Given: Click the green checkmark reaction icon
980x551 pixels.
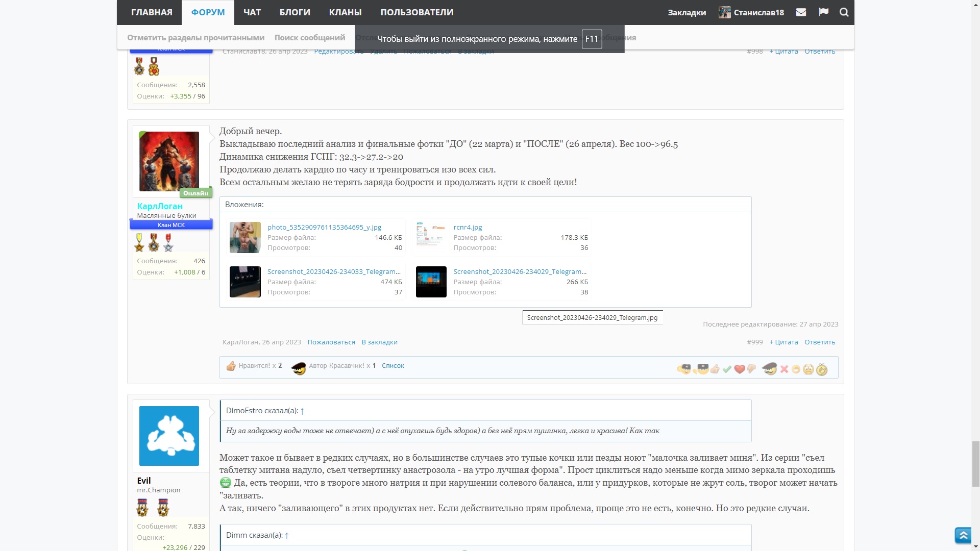Looking at the screenshot, I should [x=727, y=369].
